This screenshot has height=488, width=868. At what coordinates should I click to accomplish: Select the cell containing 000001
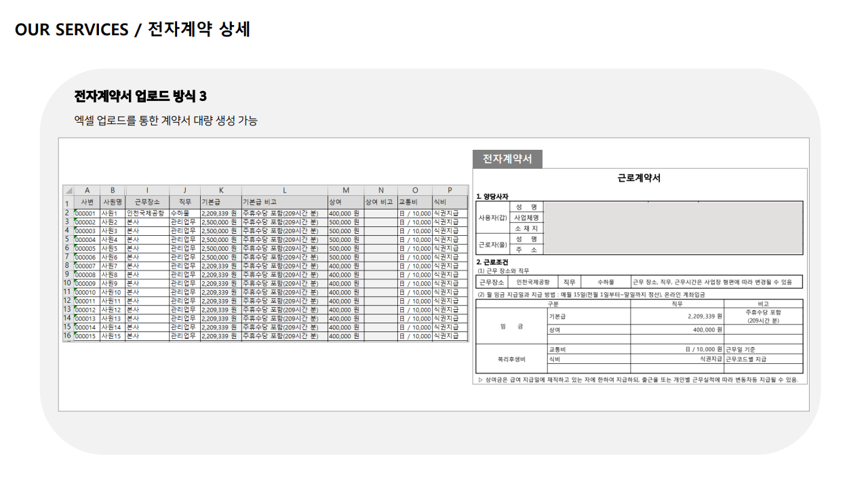tap(87, 213)
